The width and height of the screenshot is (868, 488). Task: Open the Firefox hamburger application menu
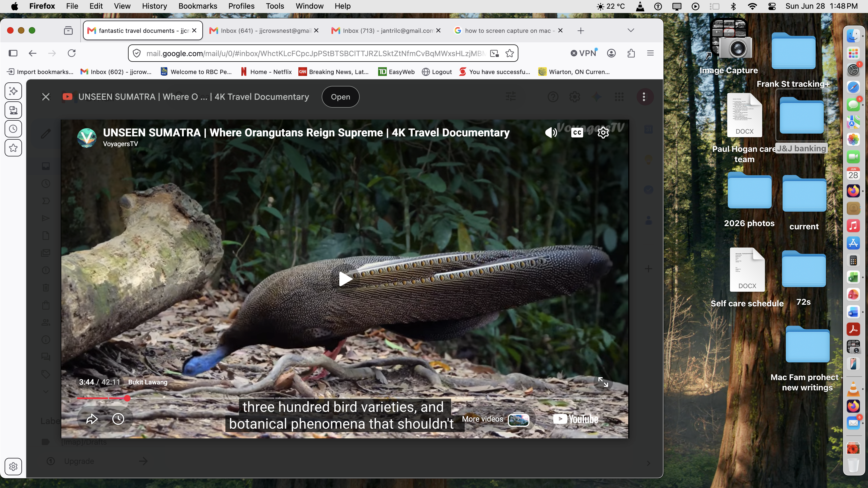coord(650,53)
